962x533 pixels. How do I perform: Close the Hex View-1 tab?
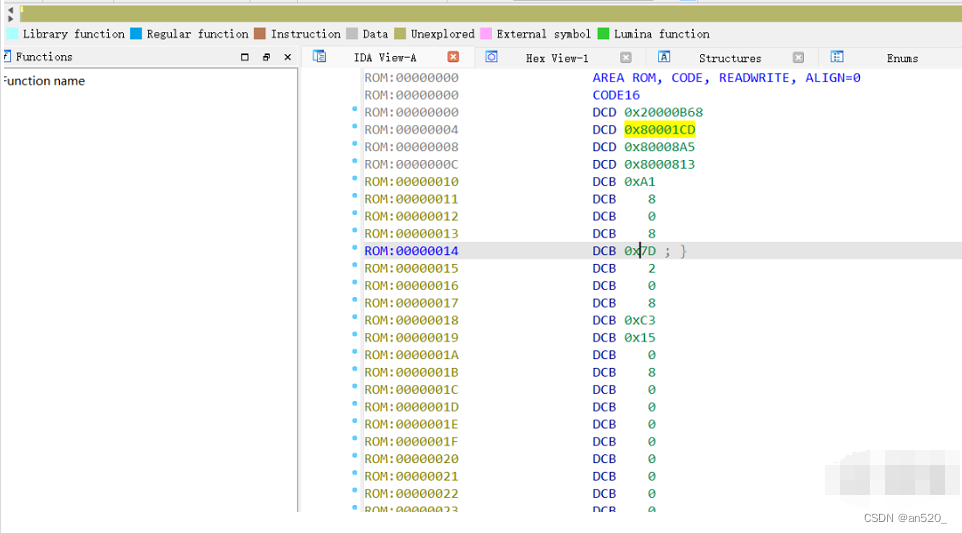[626, 58]
